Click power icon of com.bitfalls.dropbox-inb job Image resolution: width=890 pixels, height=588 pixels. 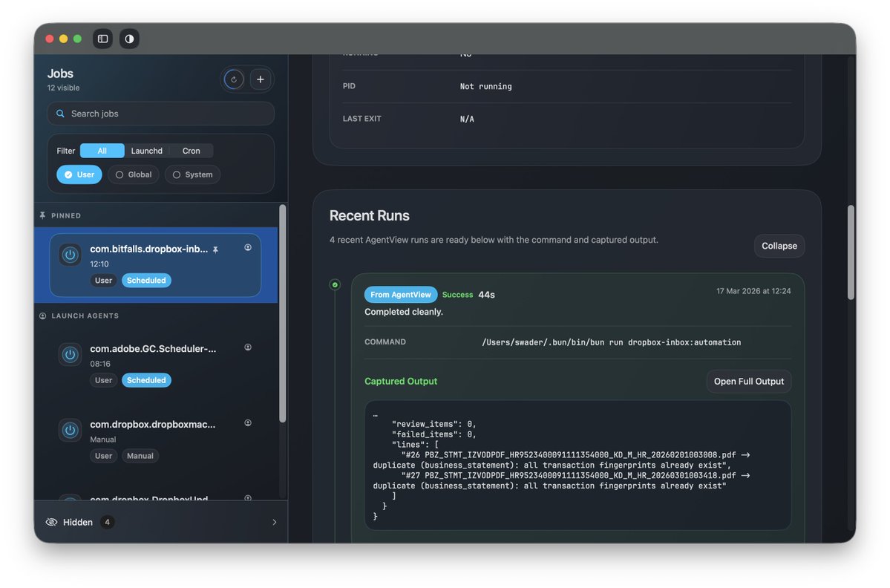point(70,255)
